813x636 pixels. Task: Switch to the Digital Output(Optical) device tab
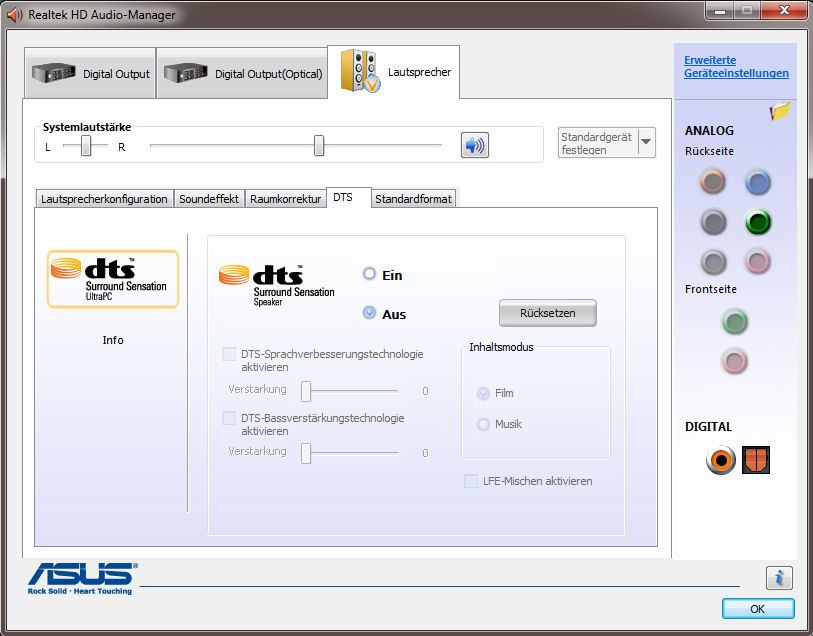(x=242, y=73)
